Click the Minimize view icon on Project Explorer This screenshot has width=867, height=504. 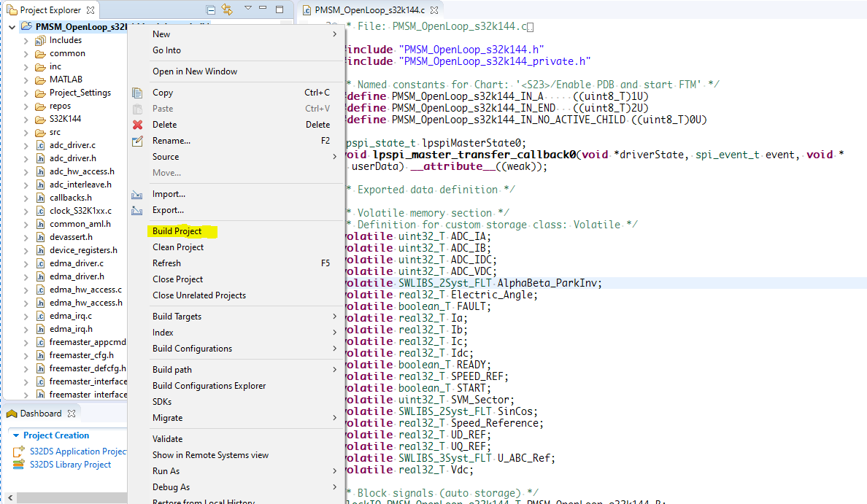[263, 7]
